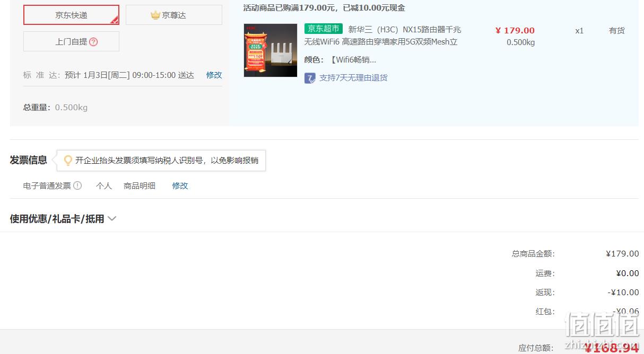Click the 应付总额 label
The width and height of the screenshot is (644, 354).
click(x=536, y=348)
